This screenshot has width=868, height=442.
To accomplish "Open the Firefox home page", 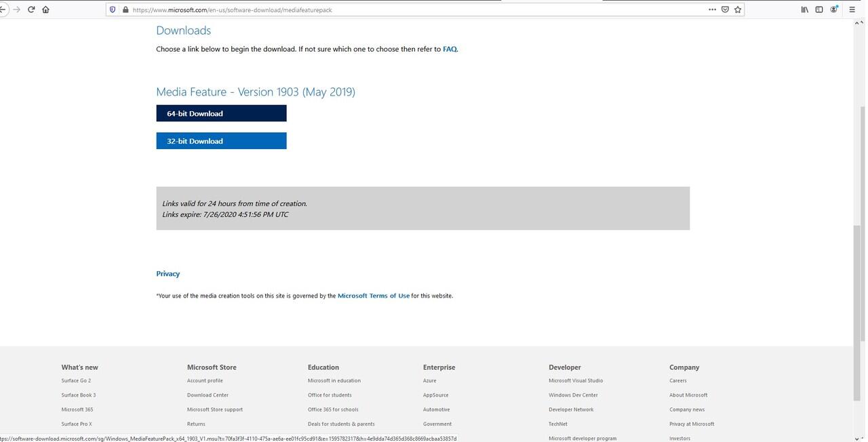I will tap(45, 9).
